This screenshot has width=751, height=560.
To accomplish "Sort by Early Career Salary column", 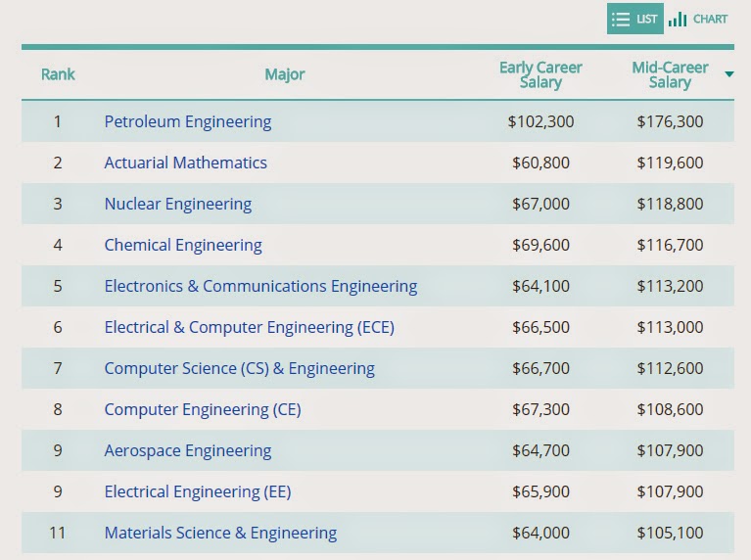I will [540, 74].
